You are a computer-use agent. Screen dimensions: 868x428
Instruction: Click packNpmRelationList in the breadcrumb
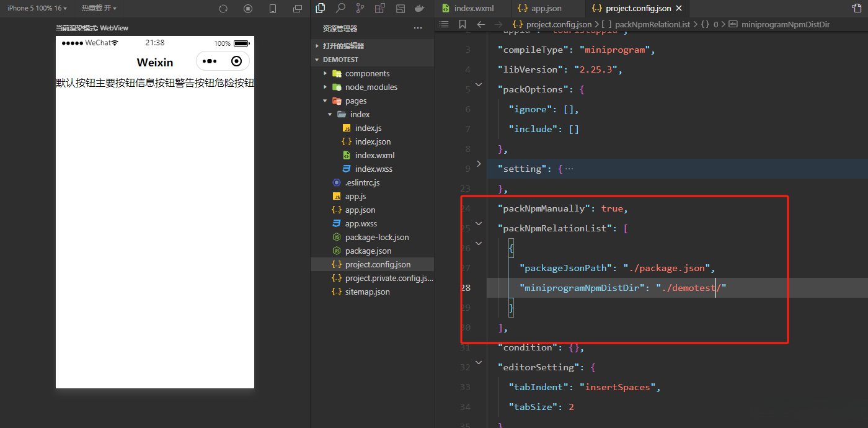(652, 24)
